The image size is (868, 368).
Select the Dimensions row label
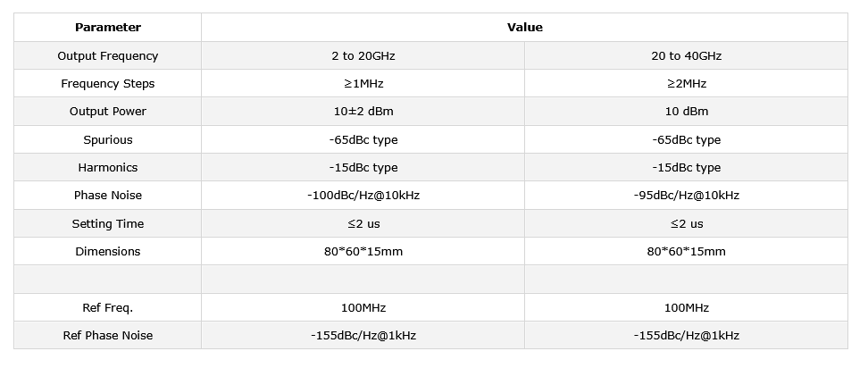(x=107, y=252)
